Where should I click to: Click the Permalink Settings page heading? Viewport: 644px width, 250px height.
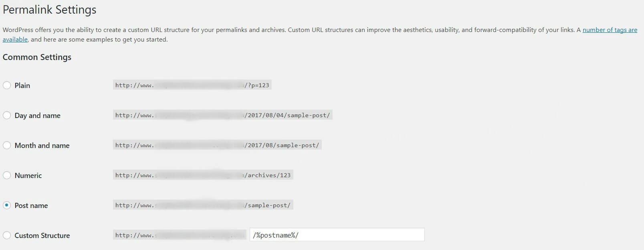pos(49,10)
